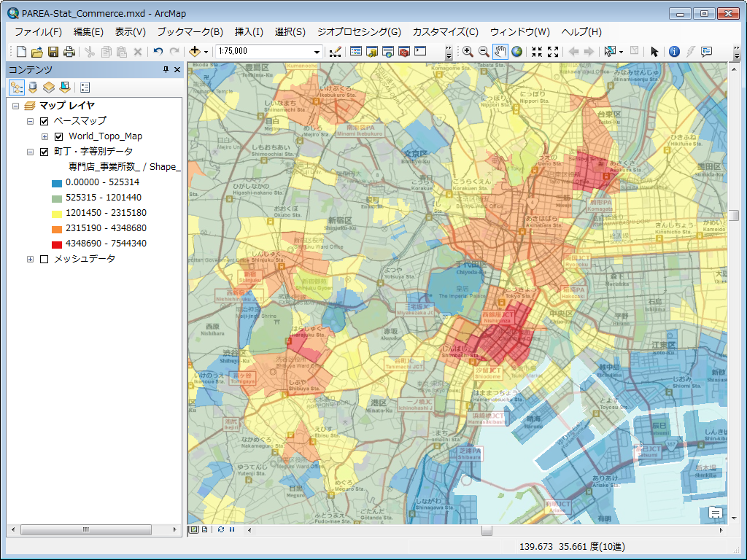Open the Select Features tool dropdown arrow
The image size is (747, 560).
(621, 52)
